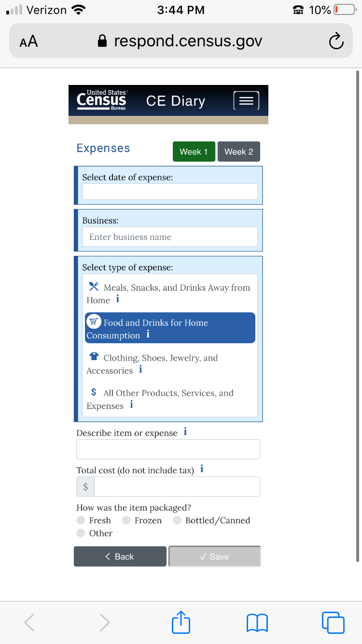Focus the Enter business name field
Screen dimensions: 362x644
click(x=170, y=237)
